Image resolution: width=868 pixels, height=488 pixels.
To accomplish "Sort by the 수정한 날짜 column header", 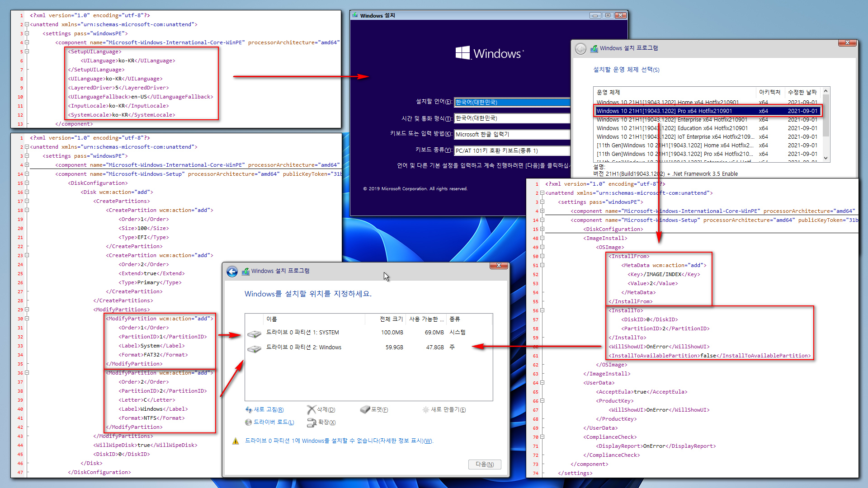I will (x=802, y=92).
